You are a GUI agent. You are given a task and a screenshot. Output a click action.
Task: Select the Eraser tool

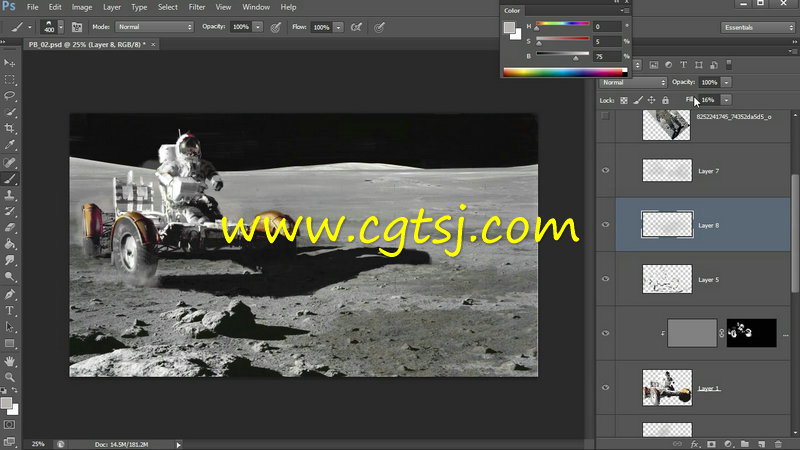tap(10, 228)
